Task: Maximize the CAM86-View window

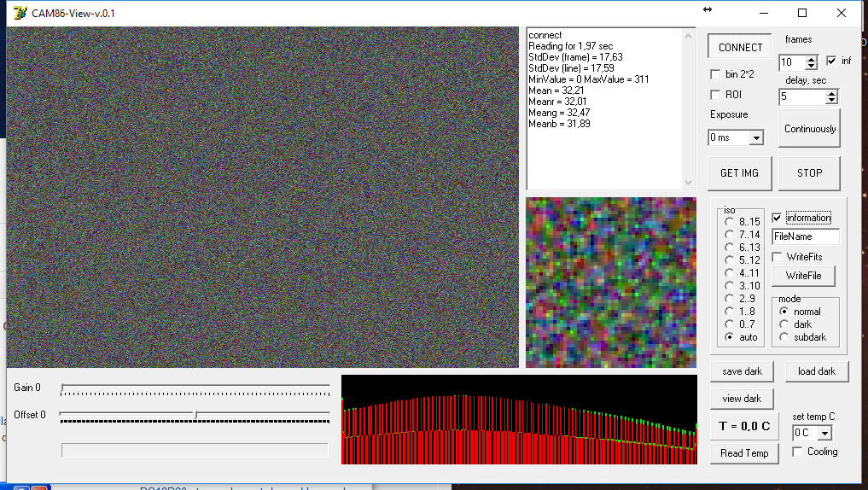Action: 802,13
